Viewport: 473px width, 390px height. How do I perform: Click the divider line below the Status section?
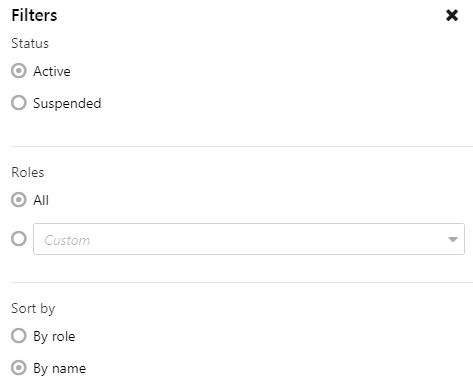coord(242,146)
